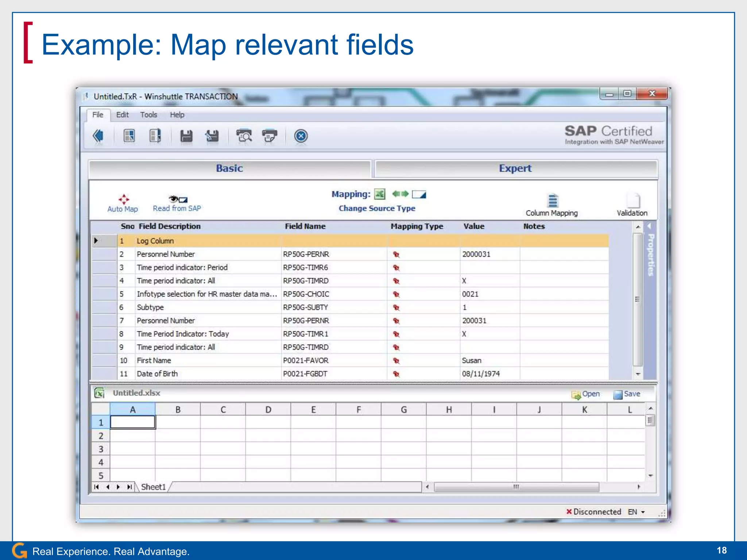
Task: Select spreadsheet row header 3
Action: [x=101, y=449]
